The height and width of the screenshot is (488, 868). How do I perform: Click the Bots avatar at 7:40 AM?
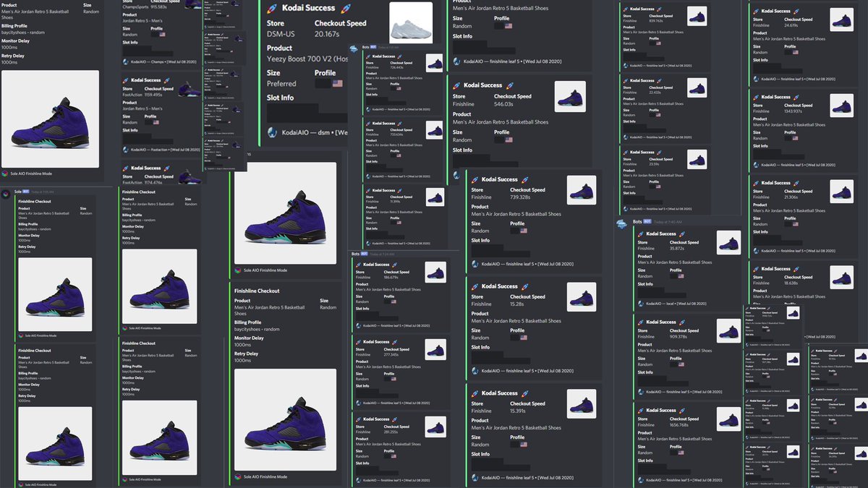(623, 224)
